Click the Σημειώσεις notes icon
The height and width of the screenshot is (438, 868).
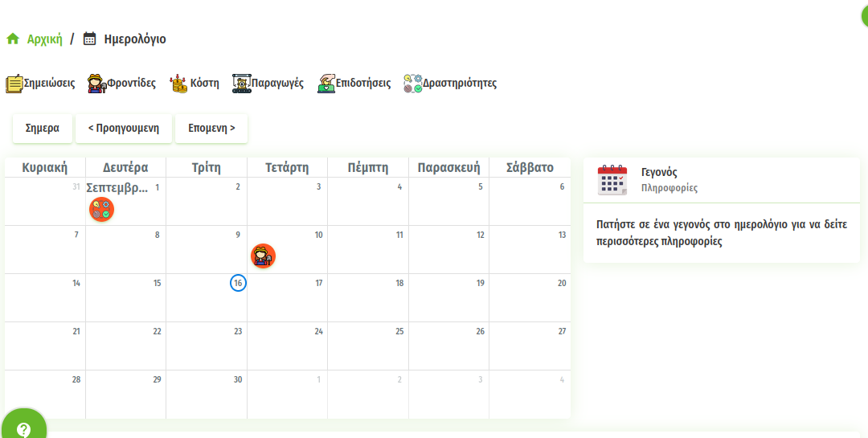tap(14, 84)
